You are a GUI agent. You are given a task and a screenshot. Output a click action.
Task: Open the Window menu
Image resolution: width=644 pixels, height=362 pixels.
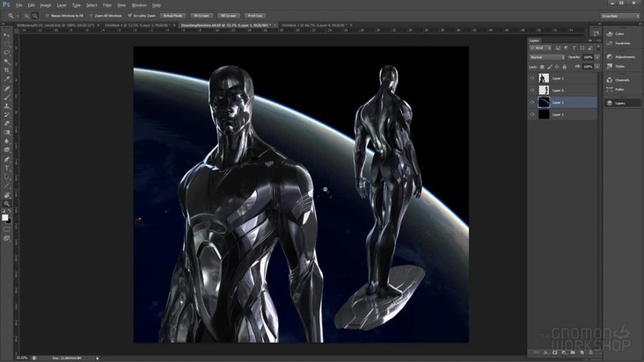139,5
